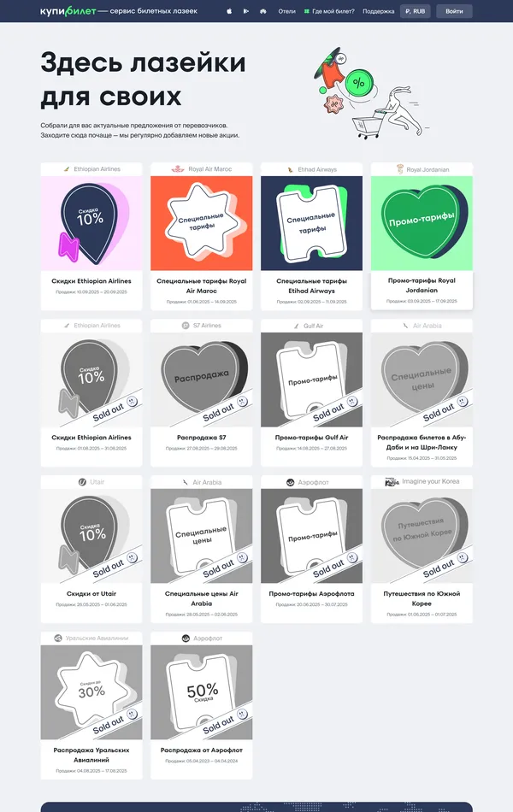Open the RUB currency selector

coord(415,11)
